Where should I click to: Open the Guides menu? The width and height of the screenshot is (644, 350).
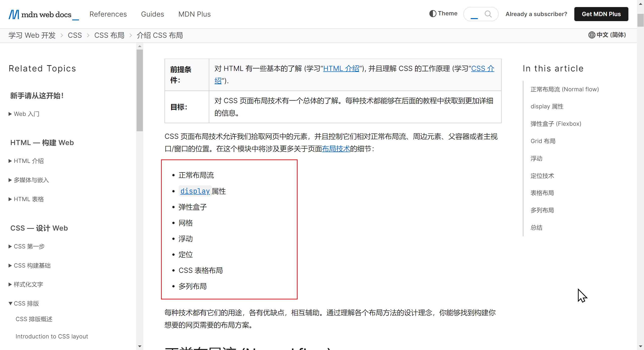[152, 14]
